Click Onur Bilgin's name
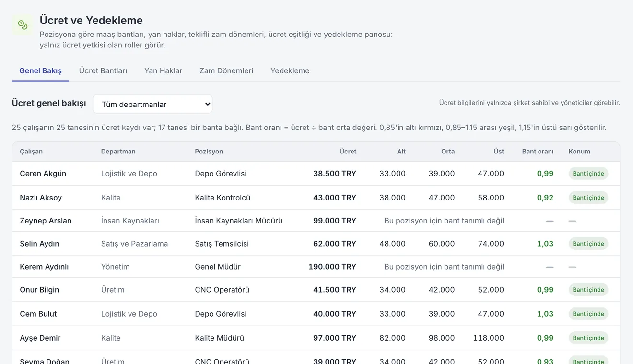Screen dimensions: 633x364 tap(39, 290)
